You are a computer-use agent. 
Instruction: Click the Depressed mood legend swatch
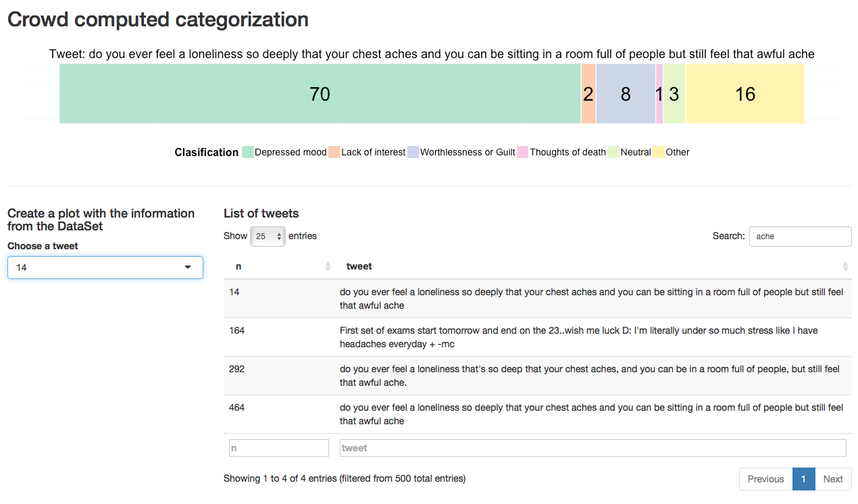tap(248, 152)
